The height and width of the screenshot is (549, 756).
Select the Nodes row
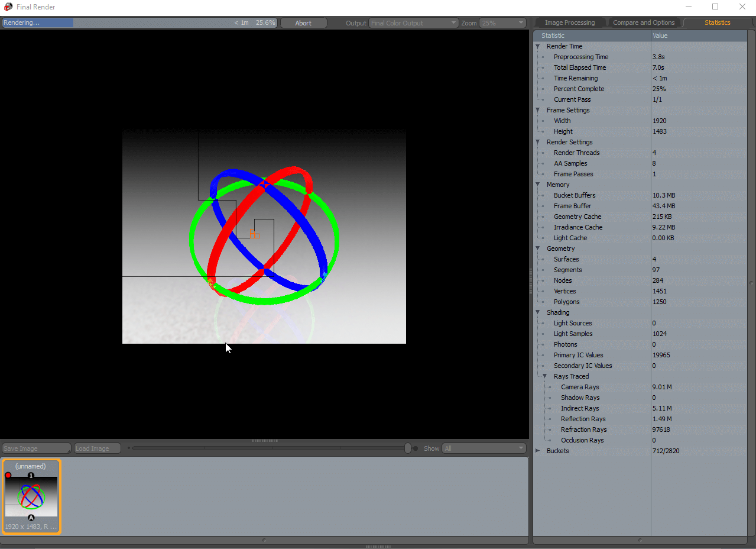coord(641,280)
